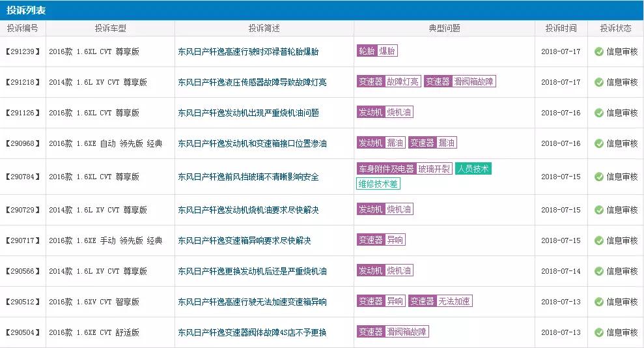
Task: Click the 维修技术差 tag
Action: 378,184
